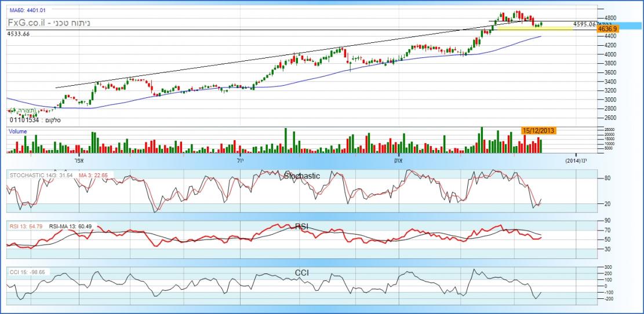
Task: Click the 15/12/2013 date marker
Action: tap(539, 131)
